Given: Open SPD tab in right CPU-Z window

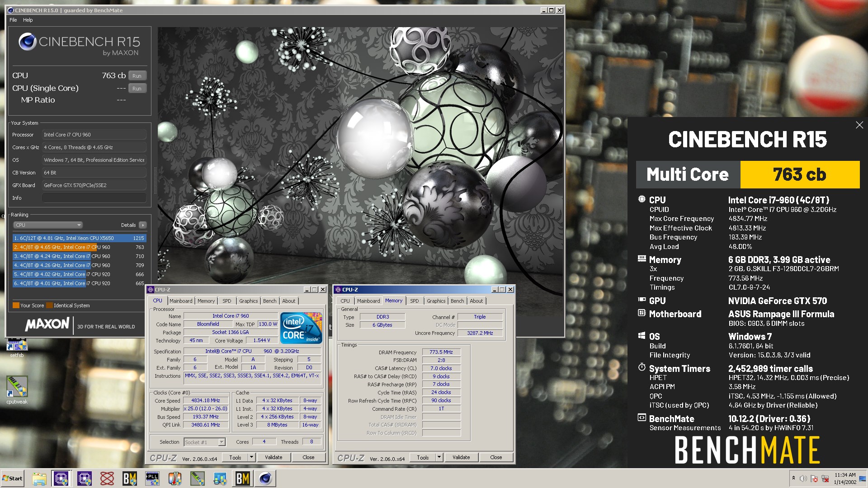Looking at the screenshot, I should click(415, 301).
